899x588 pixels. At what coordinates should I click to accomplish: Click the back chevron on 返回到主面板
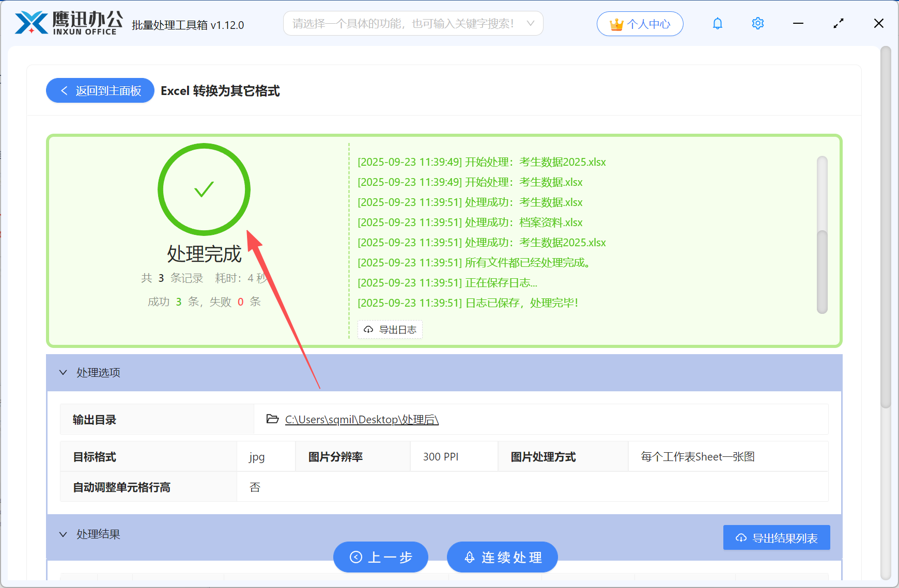click(x=64, y=90)
